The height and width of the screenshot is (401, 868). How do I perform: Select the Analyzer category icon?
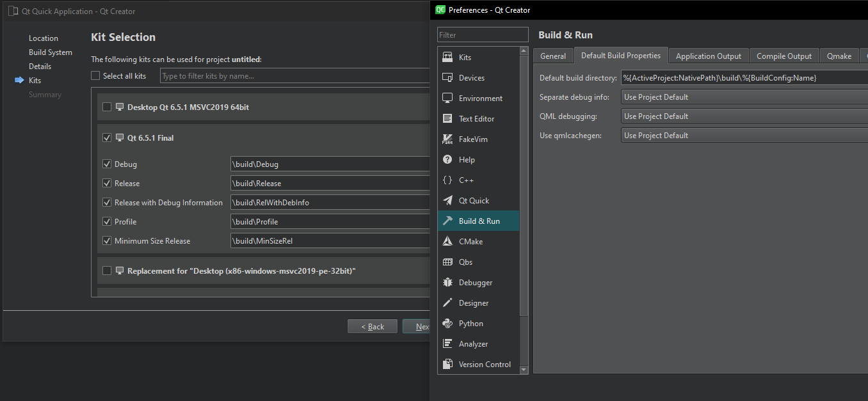coord(447,343)
